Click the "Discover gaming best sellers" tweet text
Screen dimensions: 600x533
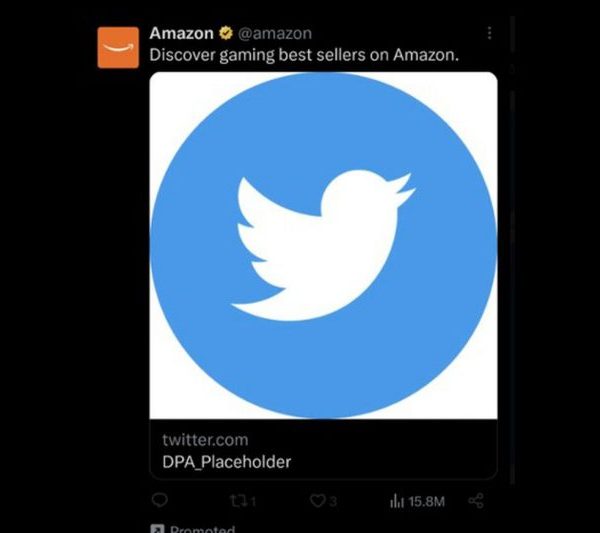pyautogui.click(x=304, y=55)
